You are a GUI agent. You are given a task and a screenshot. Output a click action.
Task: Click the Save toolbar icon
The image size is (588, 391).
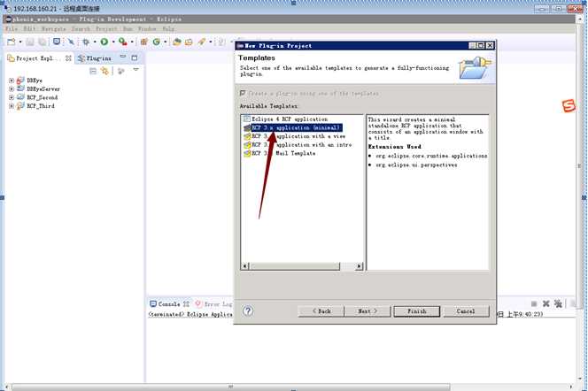point(30,42)
